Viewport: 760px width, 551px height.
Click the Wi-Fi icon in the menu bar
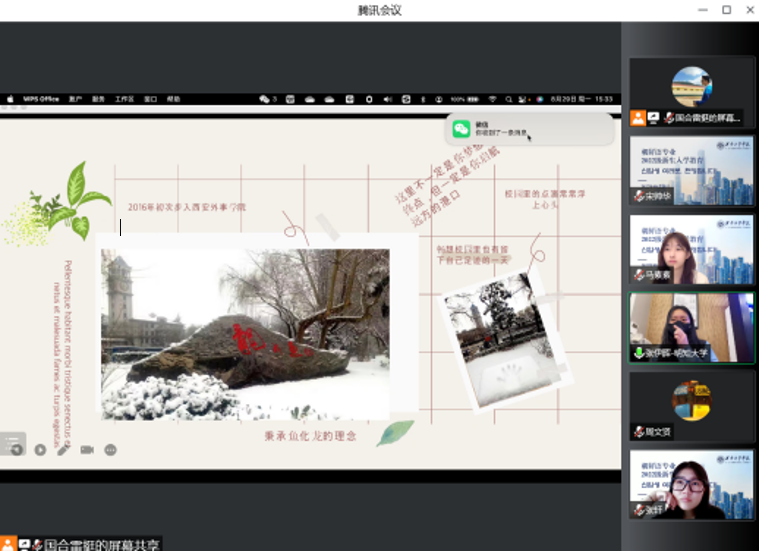pyautogui.click(x=492, y=99)
